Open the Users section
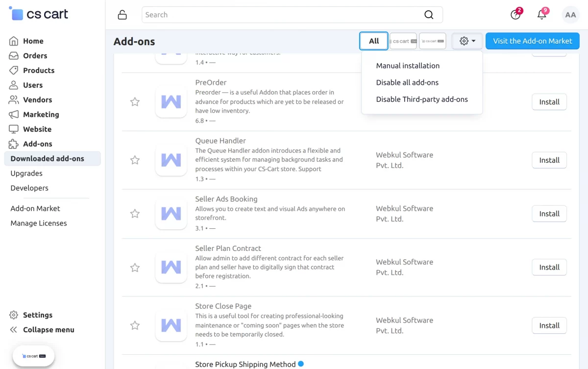This screenshot has height=369, width=588. point(32,85)
